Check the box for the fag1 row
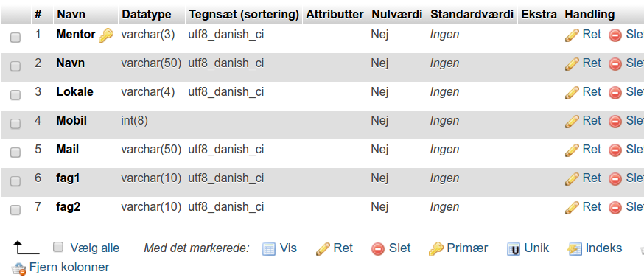 [x=15, y=181]
